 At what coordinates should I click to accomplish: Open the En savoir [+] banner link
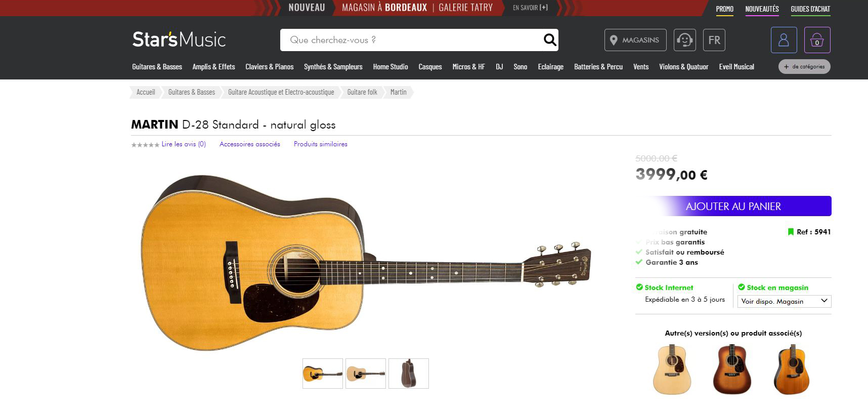[530, 8]
